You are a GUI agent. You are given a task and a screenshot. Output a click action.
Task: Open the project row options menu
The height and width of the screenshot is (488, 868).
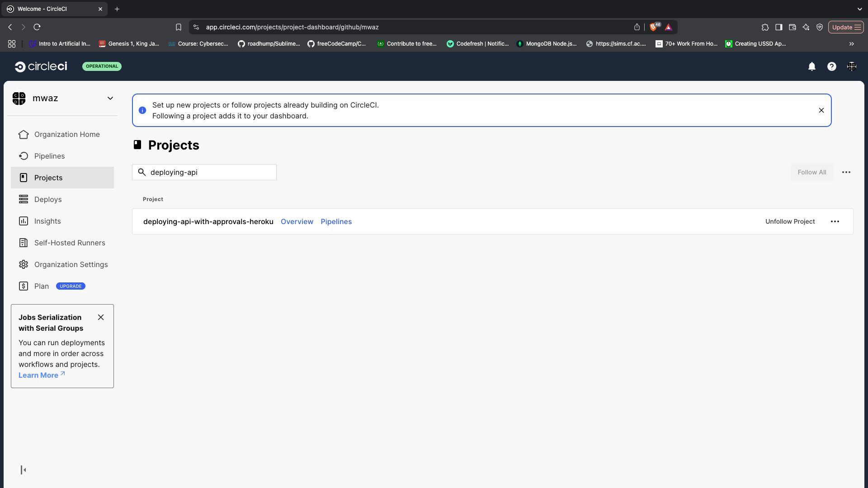click(x=835, y=221)
